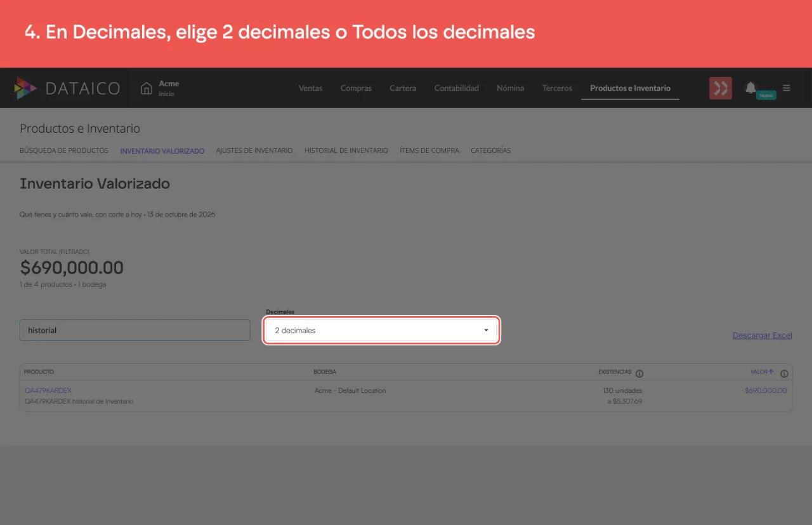The image size is (812, 525).
Task: Switch to Ítems de Compra tab
Action: point(429,150)
